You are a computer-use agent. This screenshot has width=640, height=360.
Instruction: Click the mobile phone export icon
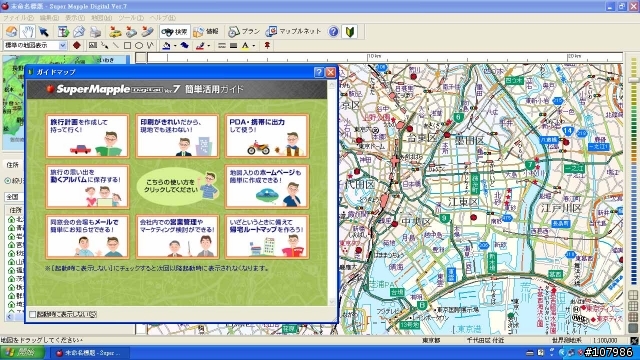(147, 31)
